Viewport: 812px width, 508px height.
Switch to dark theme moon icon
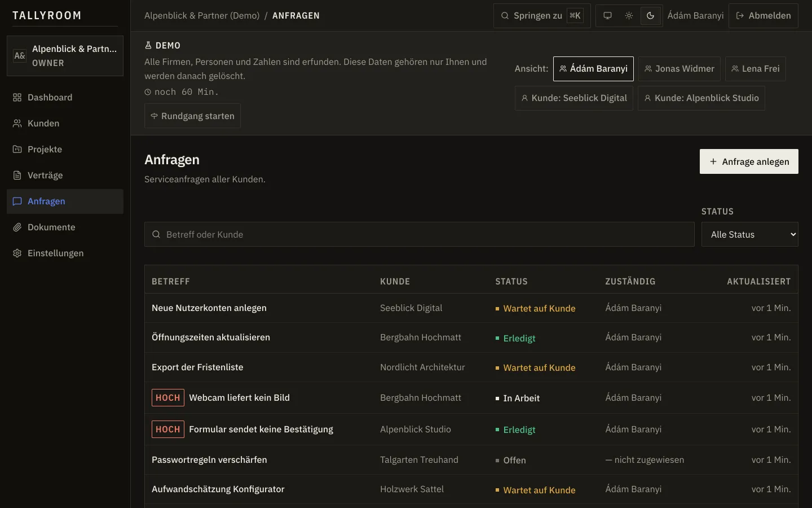(x=650, y=16)
